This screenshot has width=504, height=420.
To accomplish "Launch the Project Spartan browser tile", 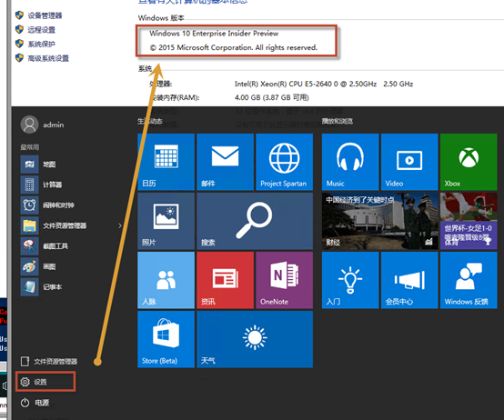I will (x=284, y=162).
